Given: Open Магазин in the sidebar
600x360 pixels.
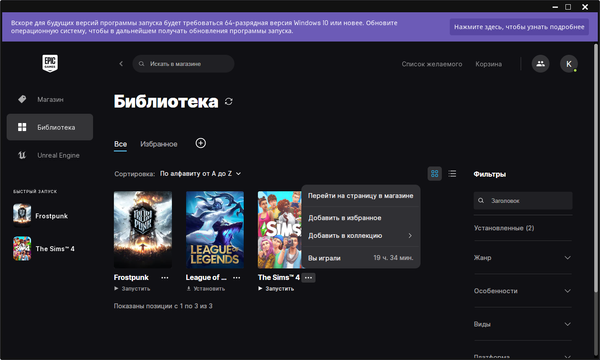Looking at the screenshot, I should [50, 99].
